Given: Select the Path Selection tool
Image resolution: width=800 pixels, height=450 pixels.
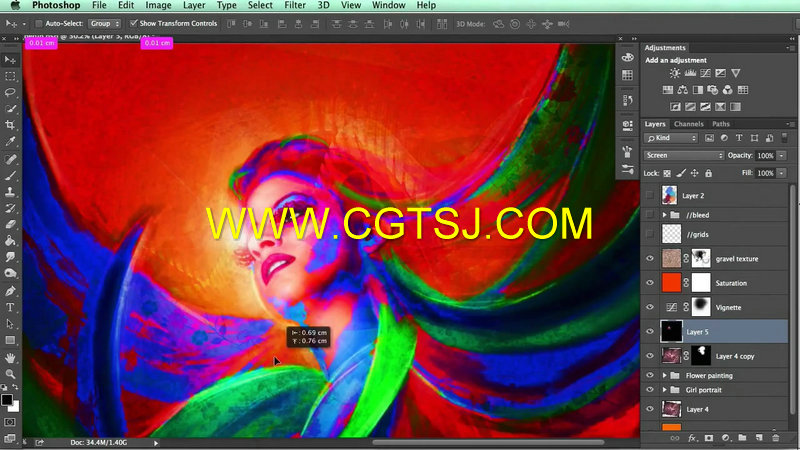Looking at the screenshot, I should [x=10, y=323].
